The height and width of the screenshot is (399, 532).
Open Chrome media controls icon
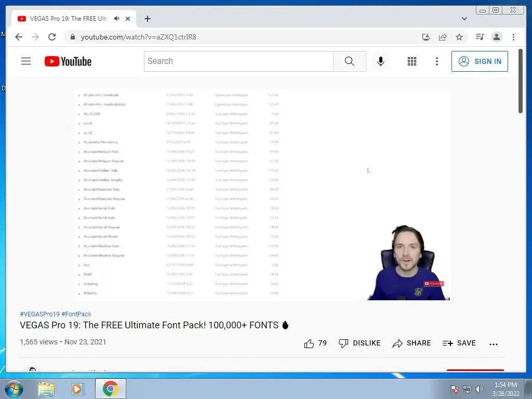click(480, 37)
